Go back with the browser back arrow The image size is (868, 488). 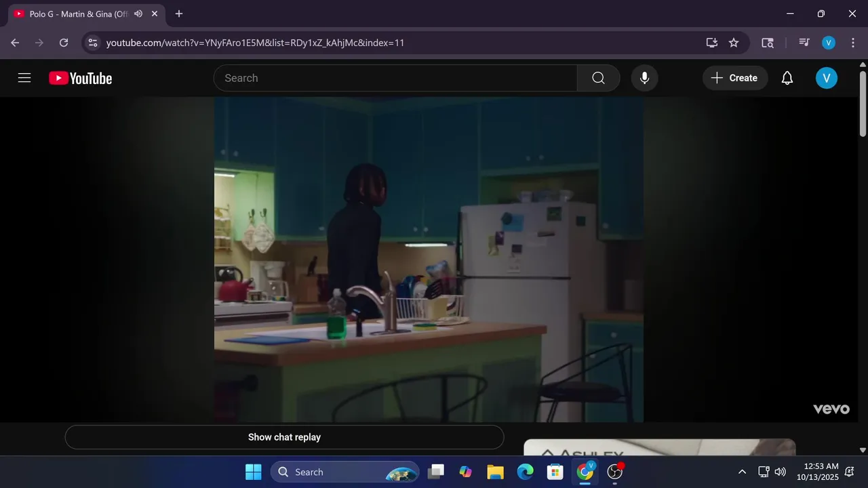pyautogui.click(x=15, y=43)
